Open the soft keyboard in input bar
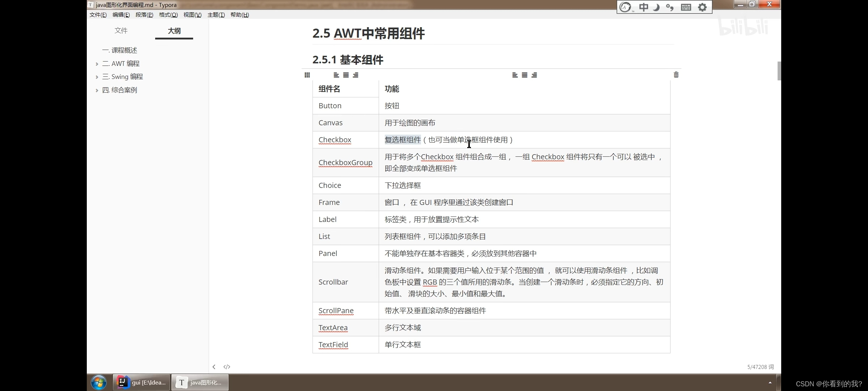868x391 pixels. click(686, 7)
